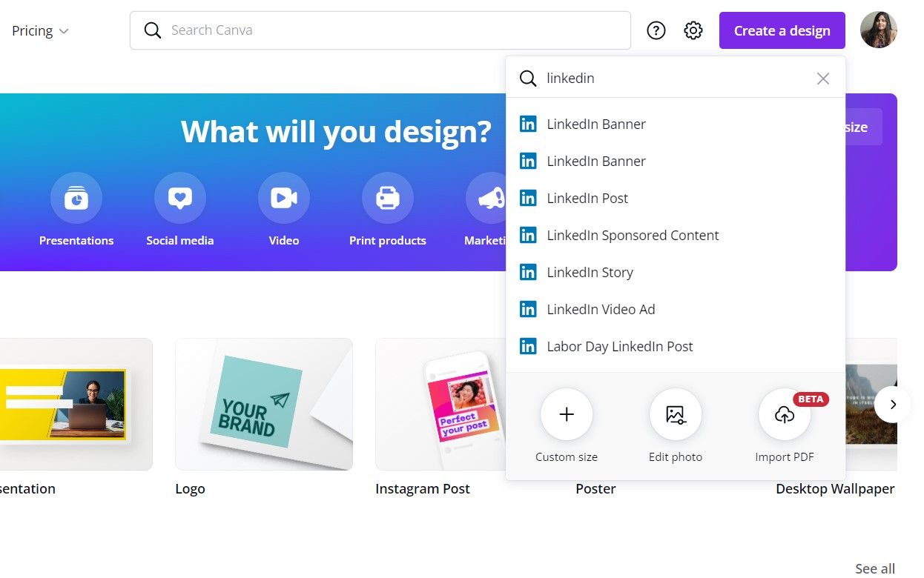Image resolution: width=924 pixels, height=578 pixels.
Task: Click the Video design category icon
Action: coord(284,197)
